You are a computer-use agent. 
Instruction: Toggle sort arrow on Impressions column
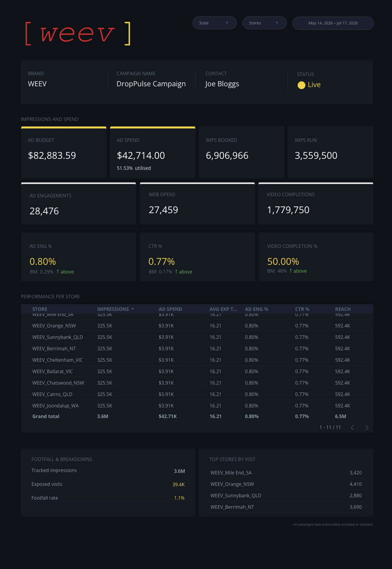(133, 309)
